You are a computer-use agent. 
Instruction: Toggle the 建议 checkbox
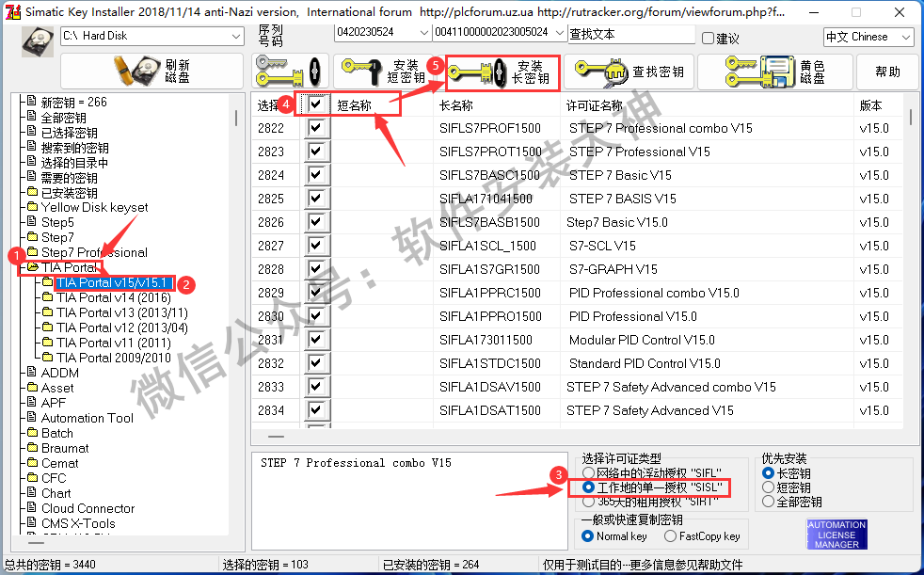click(x=708, y=39)
